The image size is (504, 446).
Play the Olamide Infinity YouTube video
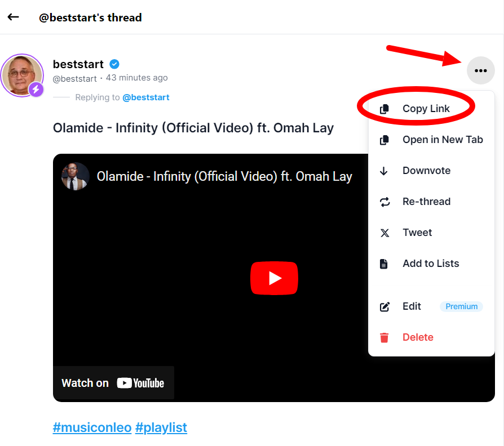[x=274, y=278]
